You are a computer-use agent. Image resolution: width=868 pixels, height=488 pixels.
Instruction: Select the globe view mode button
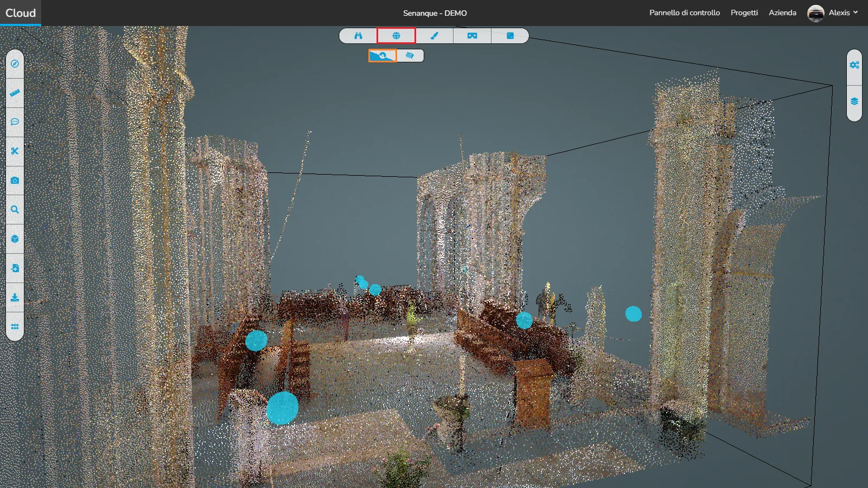coord(396,36)
